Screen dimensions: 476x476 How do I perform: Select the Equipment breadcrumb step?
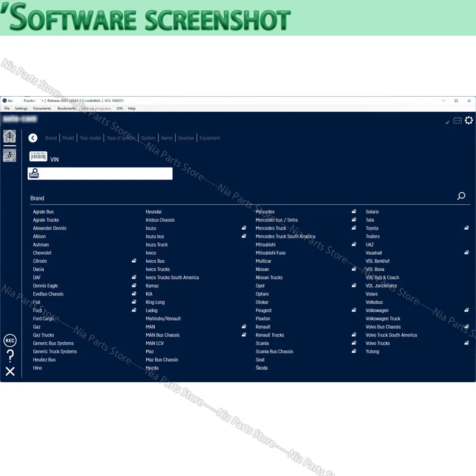tap(210, 138)
